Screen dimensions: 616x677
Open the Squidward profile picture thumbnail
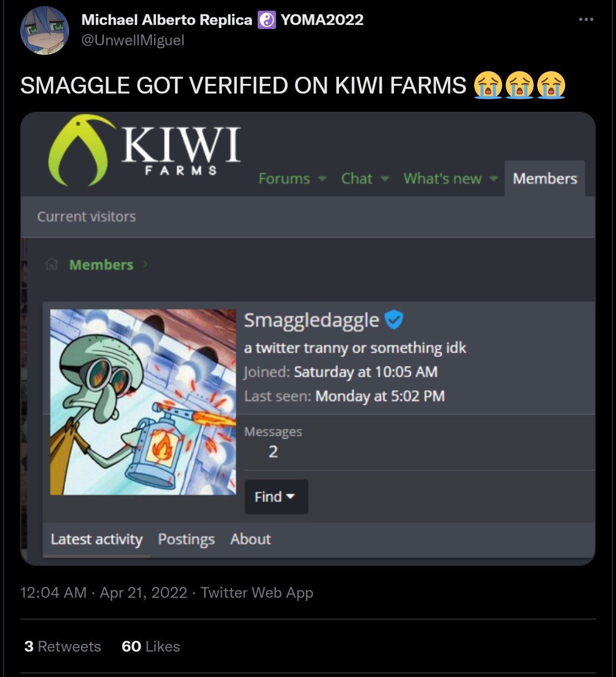coord(143,402)
